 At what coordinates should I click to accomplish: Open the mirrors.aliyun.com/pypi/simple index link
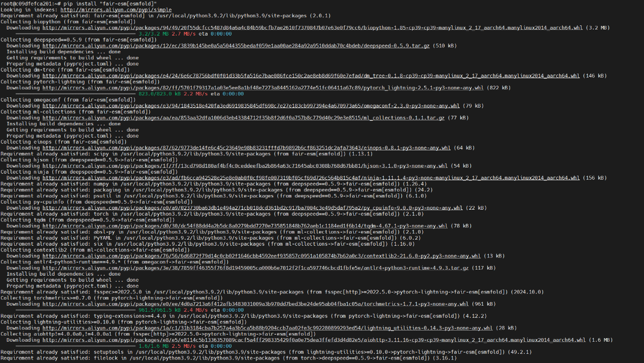pos(116,10)
